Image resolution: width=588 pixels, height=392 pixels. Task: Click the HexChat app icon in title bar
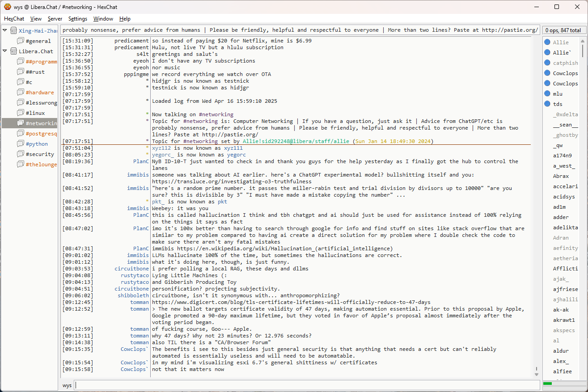(8, 7)
